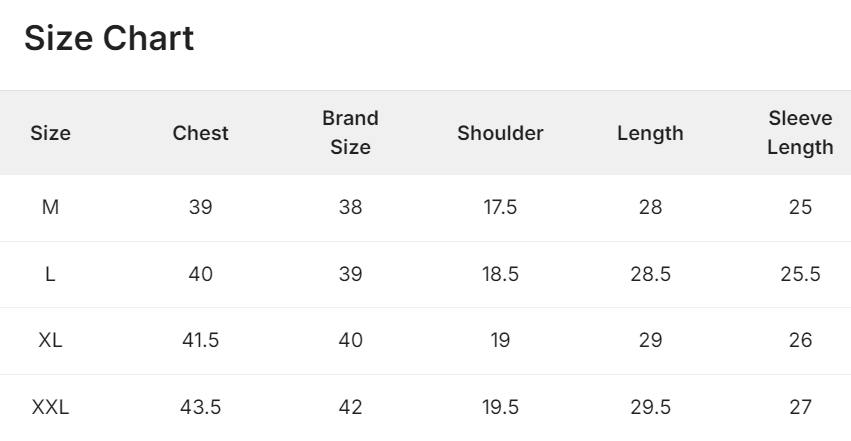The image size is (851, 441).
Task: Select sleeve length value 25.5
Action: point(801,274)
